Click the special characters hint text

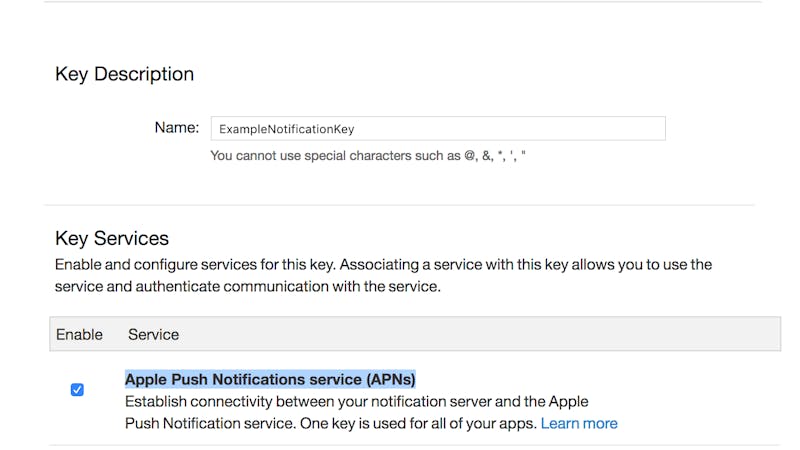tap(367, 156)
